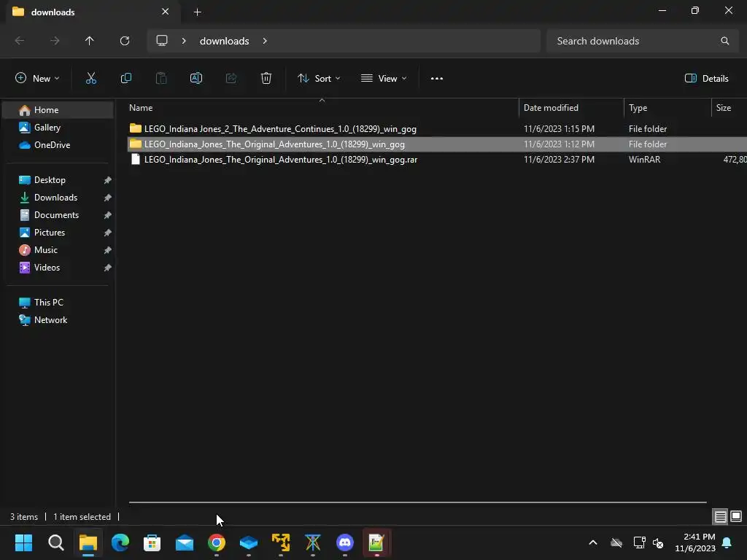Toggle the Details pane
747x560 pixels.
pyautogui.click(x=706, y=79)
